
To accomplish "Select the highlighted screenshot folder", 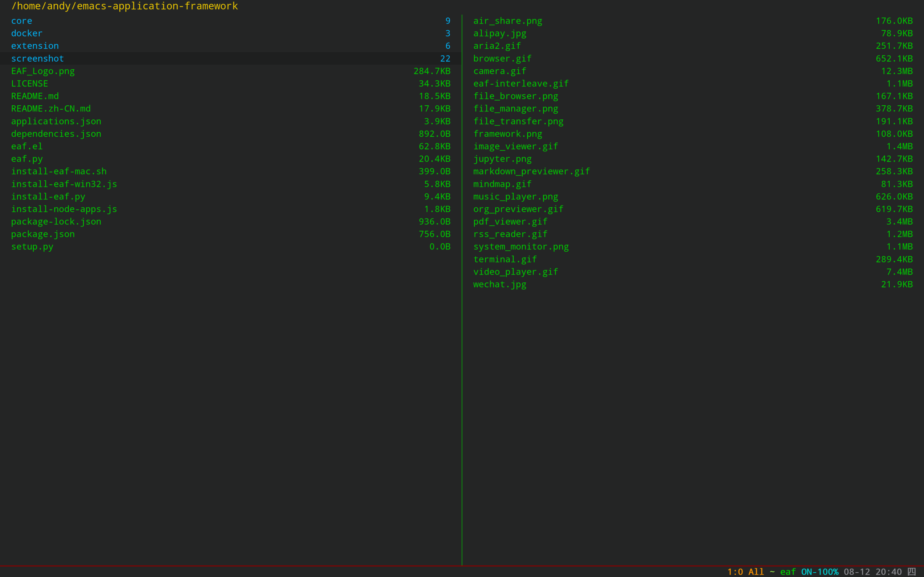I will (x=38, y=59).
